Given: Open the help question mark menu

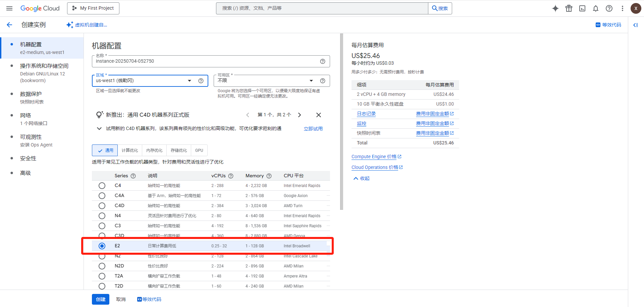Looking at the screenshot, I should point(609,8).
